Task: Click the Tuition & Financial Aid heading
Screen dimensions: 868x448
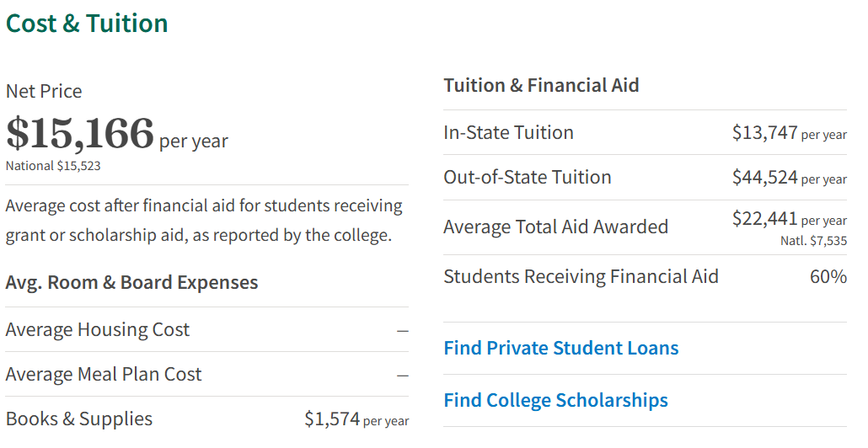Action: click(541, 85)
